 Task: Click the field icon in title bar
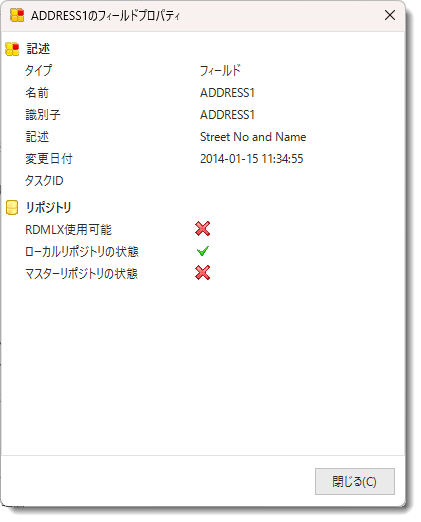pos(17,15)
